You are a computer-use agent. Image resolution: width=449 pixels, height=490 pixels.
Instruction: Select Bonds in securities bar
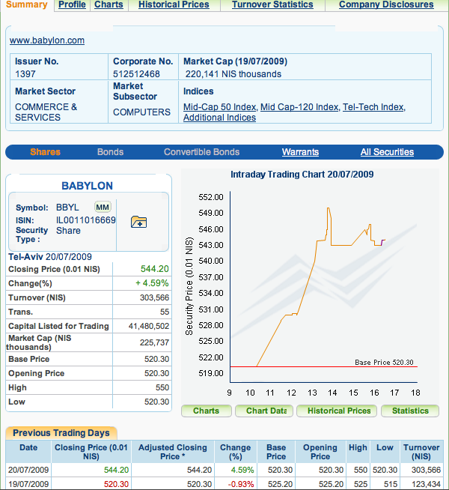(x=110, y=152)
